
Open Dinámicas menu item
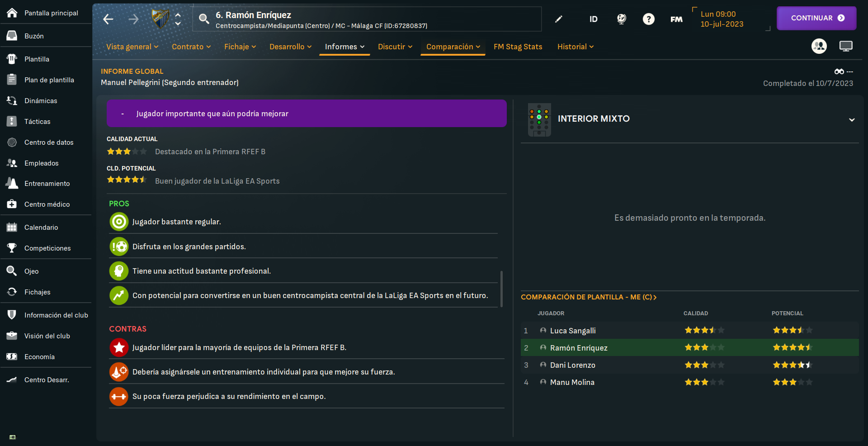(x=46, y=100)
